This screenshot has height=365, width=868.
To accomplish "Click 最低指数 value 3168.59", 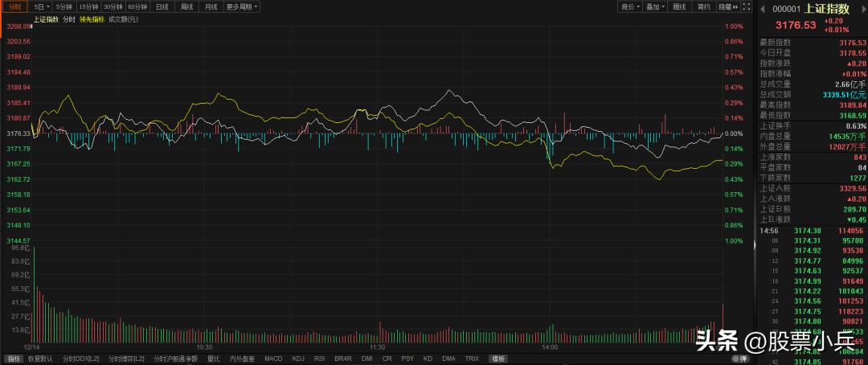I will pos(853,115).
